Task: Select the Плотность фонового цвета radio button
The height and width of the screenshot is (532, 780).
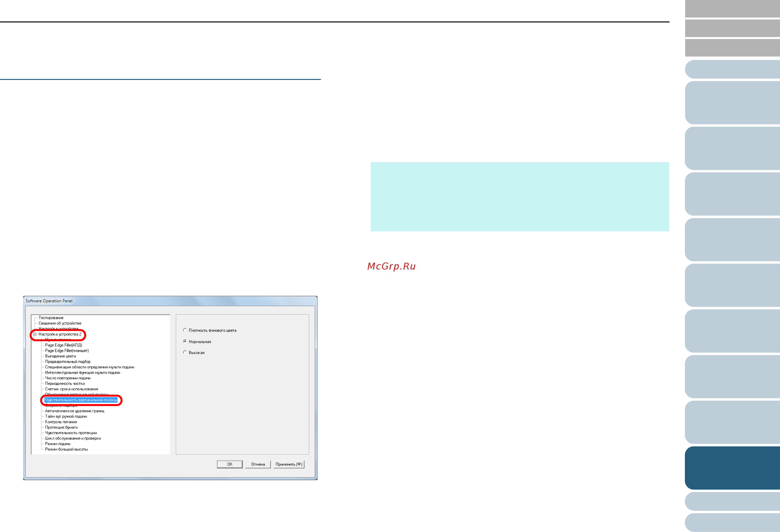Action: click(x=185, y=330)
